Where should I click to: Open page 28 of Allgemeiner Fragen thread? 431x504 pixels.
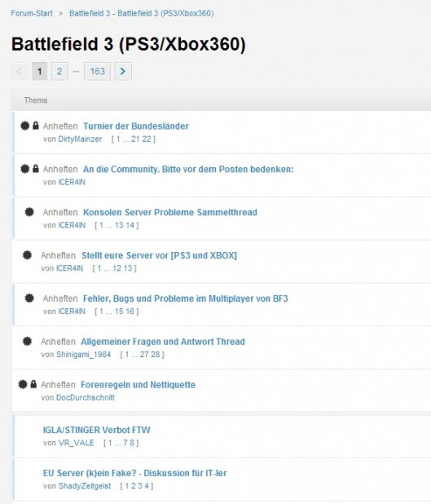tap(155, 354)
